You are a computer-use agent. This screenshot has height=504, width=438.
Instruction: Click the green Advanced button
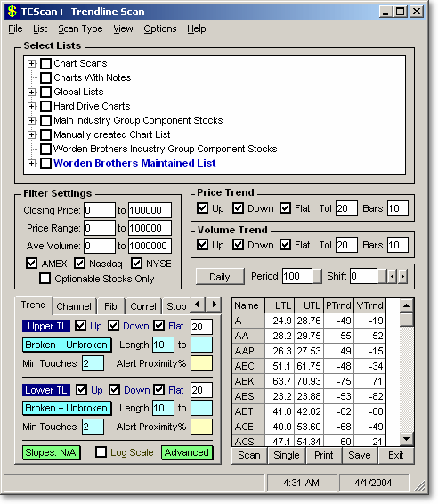187,452
